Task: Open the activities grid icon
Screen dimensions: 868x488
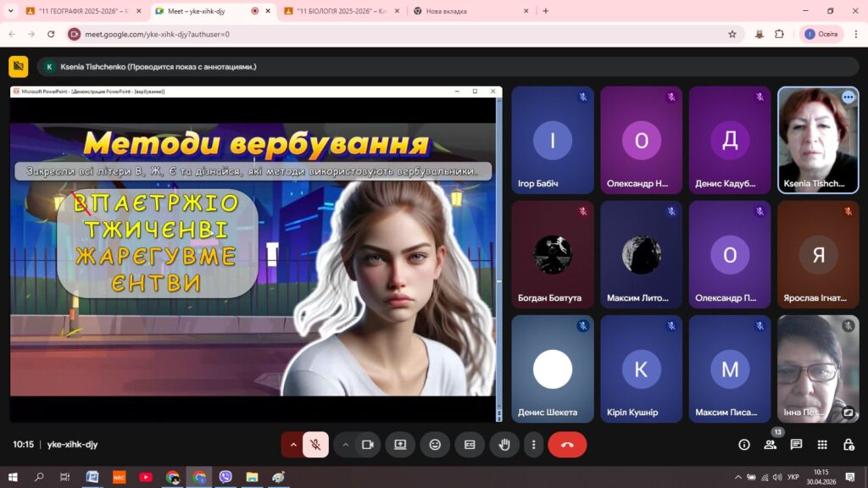Action: [822, 444]
